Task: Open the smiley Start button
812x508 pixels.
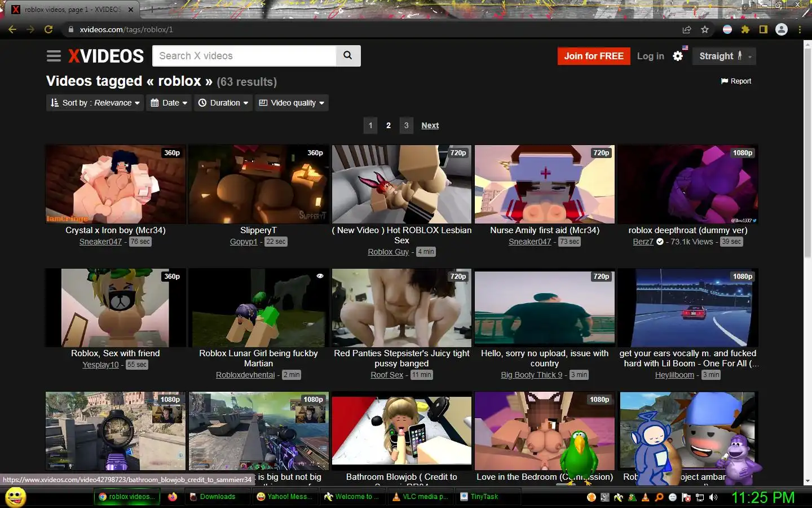Action: click(x=16, y=497)
